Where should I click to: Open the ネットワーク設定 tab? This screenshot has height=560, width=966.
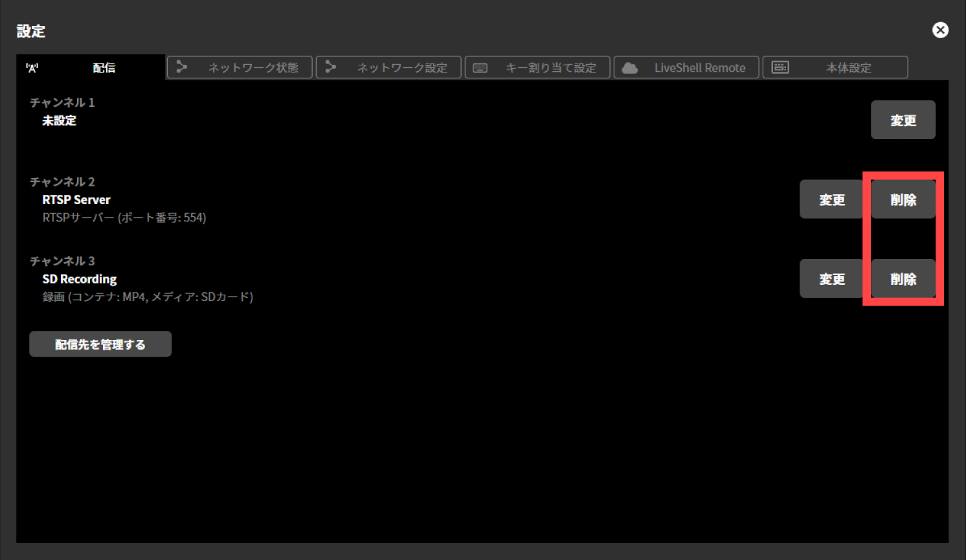point(388,67)
